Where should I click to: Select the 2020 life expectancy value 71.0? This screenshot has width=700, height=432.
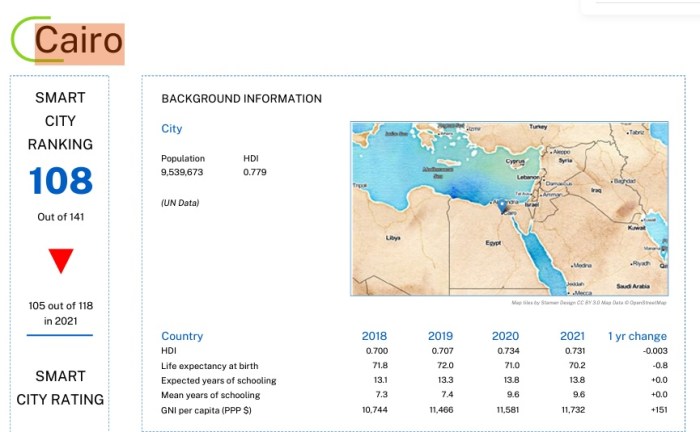click(x=512, y=365)
